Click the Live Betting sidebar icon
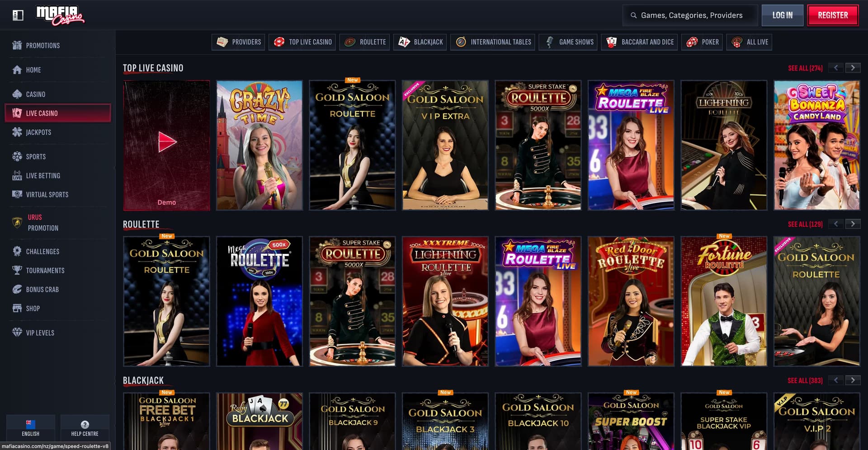 (17, 175)
